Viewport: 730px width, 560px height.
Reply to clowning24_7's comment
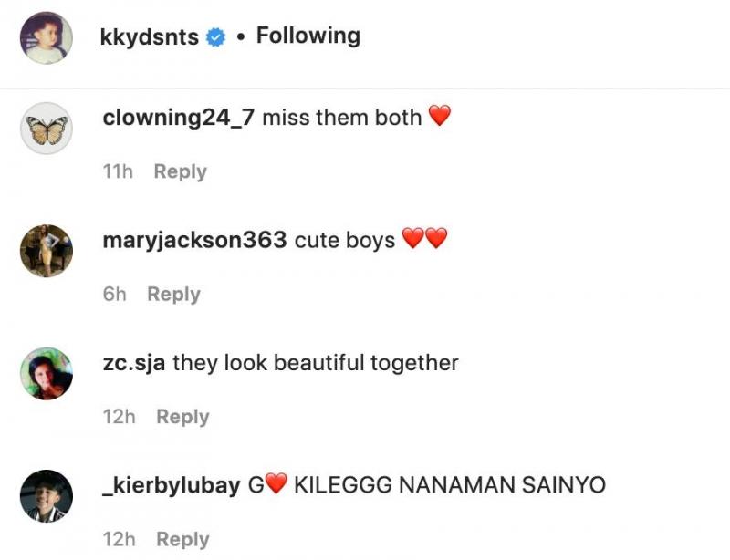(x=180, y=171)
